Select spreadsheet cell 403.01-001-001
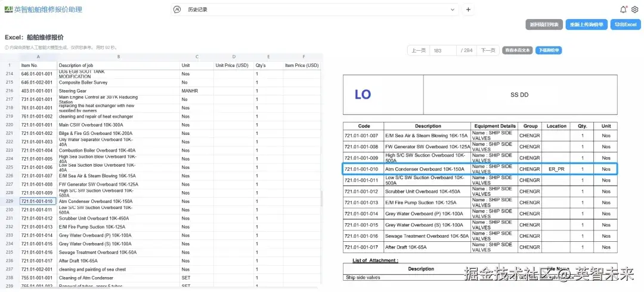 (38, 91)
